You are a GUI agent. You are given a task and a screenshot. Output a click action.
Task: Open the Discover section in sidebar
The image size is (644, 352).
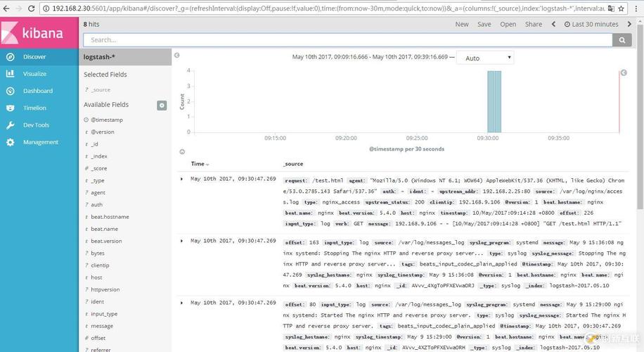pos(34,57)
